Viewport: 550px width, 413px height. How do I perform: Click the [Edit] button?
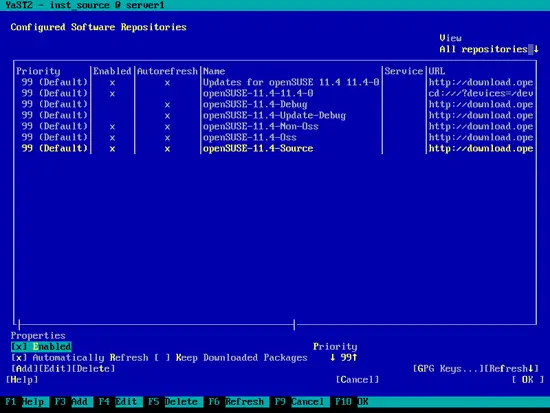(x=54, y=369)
